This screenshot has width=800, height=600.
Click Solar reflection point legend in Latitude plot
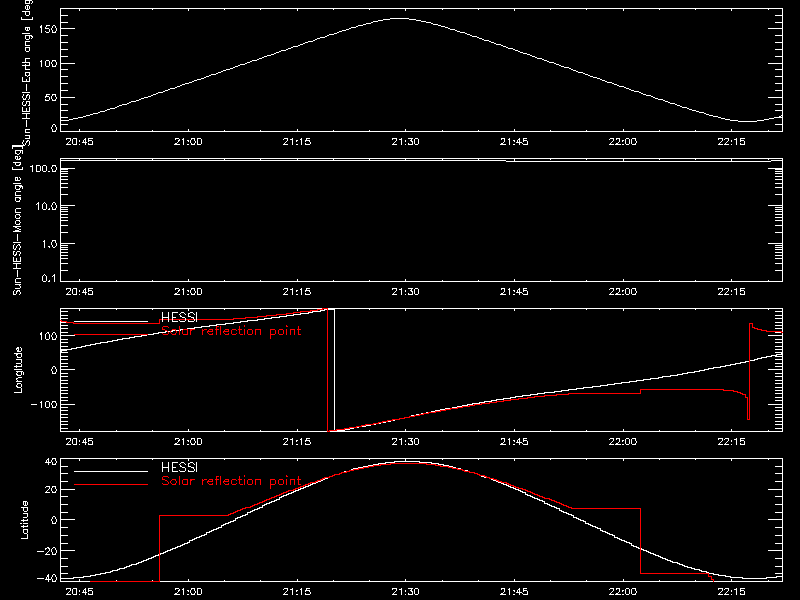(x=231, y=481)
